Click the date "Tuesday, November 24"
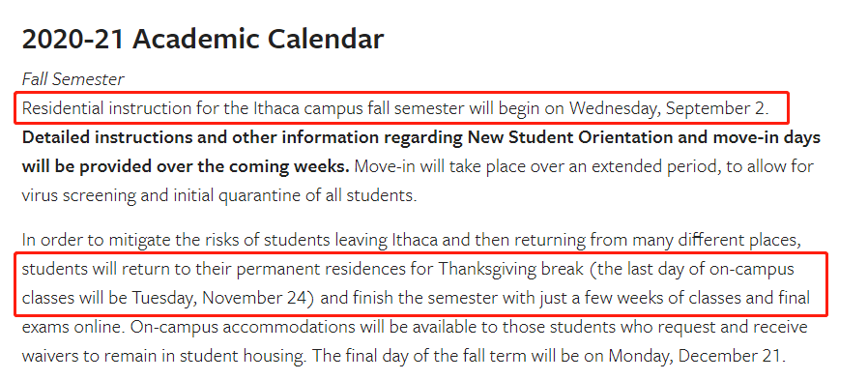Viewport: 868px width, 380px height. [x=218, y=298]
